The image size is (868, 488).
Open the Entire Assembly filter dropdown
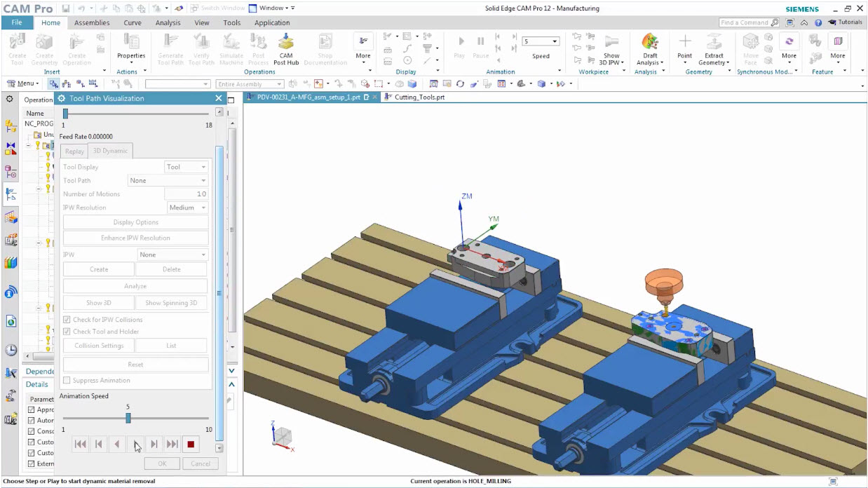click(250, 84)
